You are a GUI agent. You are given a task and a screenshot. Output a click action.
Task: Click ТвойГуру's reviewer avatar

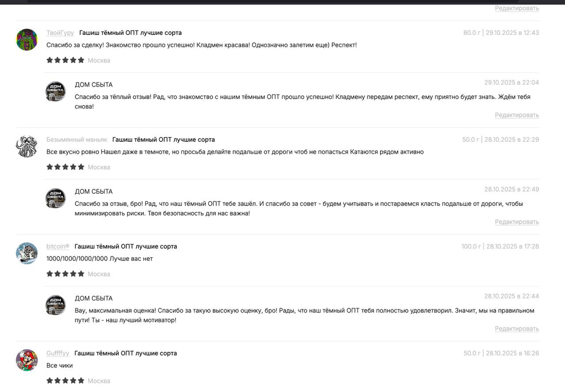tap(27, 40)
